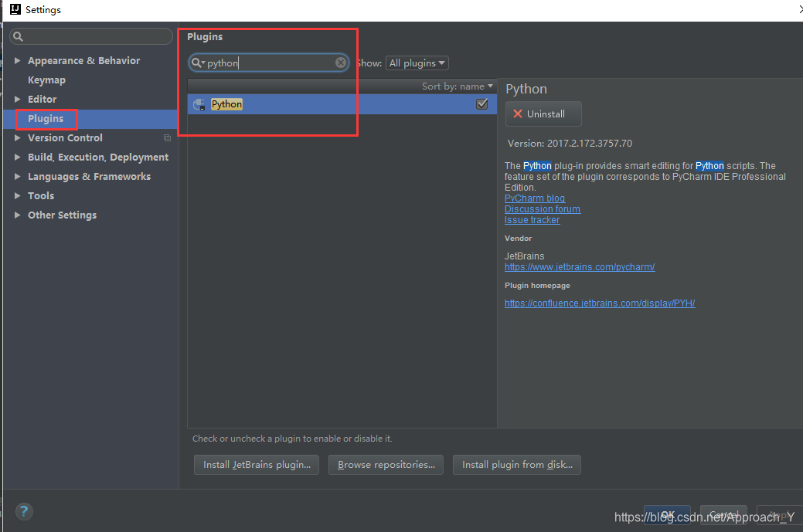The height and width of the screenshot is (532, 803).
Task: Select Keymap in the settings tree
Action: pos(46,80)
